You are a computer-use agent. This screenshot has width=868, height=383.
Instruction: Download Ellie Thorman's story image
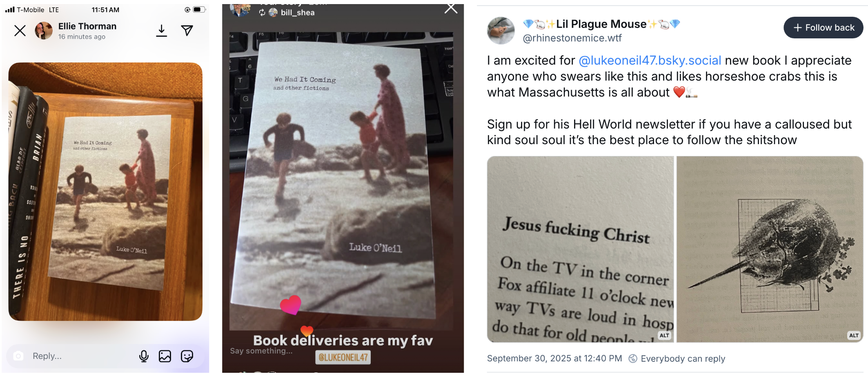(162, 31)
